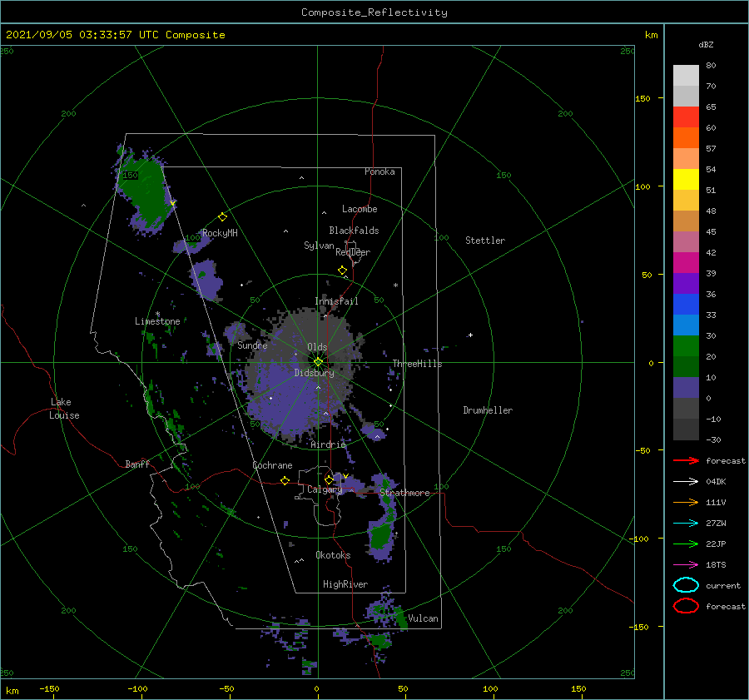
Task: Click the Banff label
Action: click(x=137, y=464)
